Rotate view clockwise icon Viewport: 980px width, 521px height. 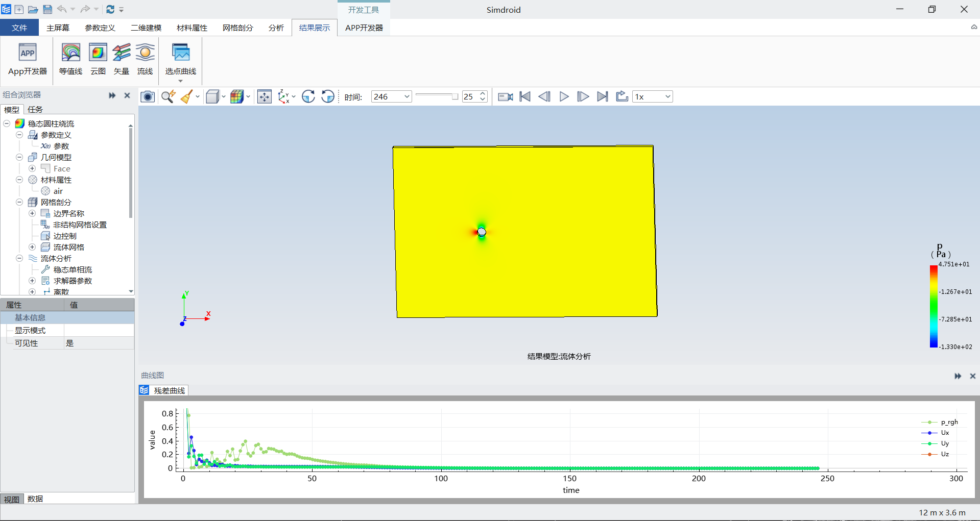(x=308, y=96)
